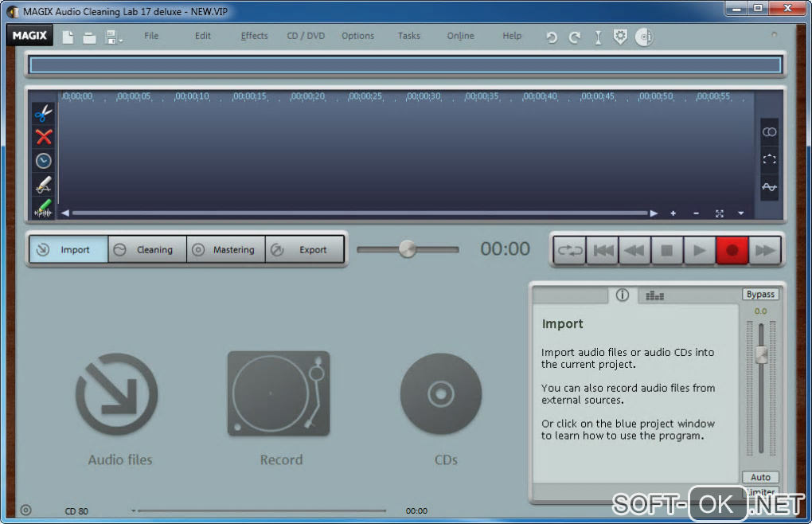
Task: Undo the last action
Action: [x=552, y=37]
